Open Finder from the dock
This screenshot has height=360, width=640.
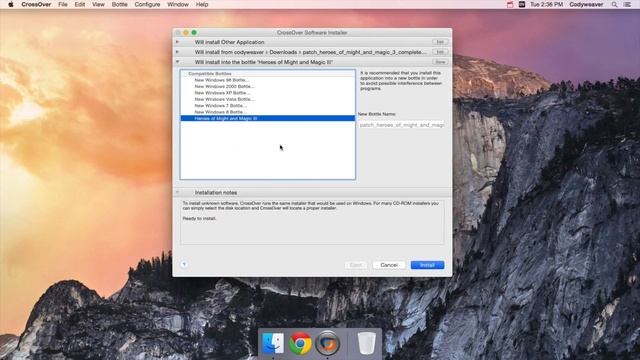tap(273, 343)
